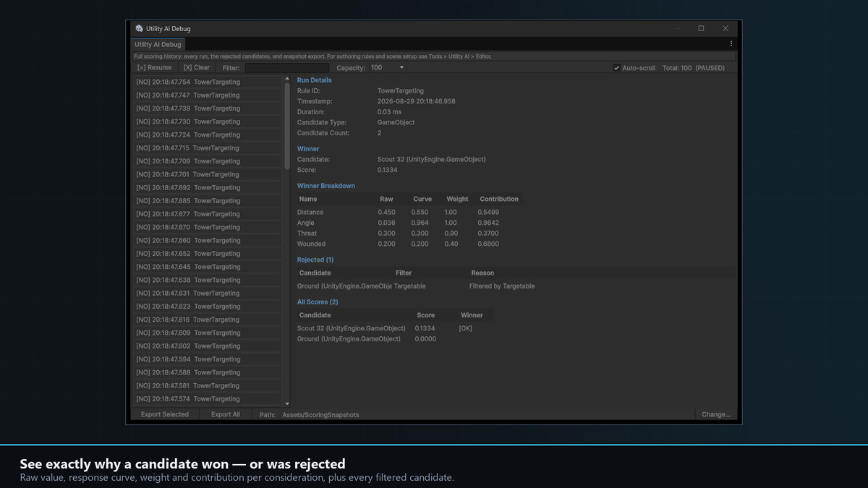Image resolution: width=868 pixels, height=488 pixels.
Task: Select run entry 20:18:47.609 TowerTargeting
Action: [208, 333]
